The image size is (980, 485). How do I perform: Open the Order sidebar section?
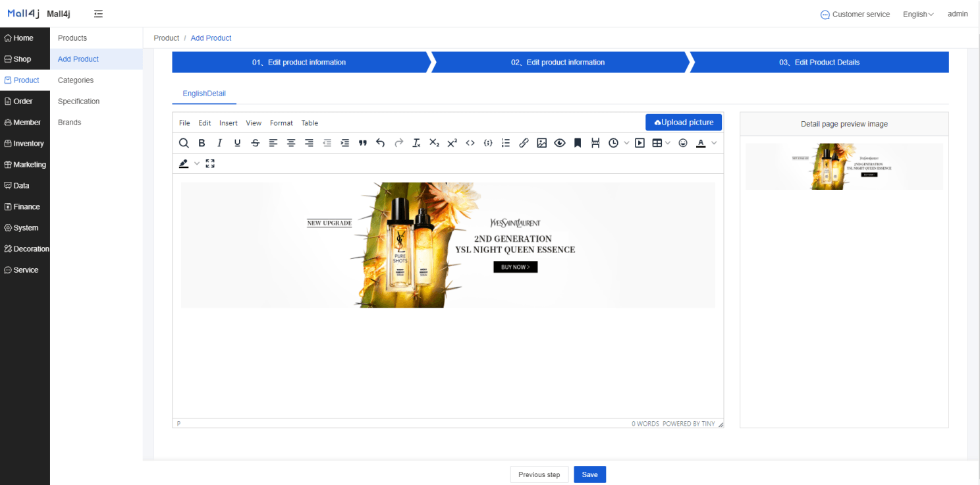click(25, 101)
